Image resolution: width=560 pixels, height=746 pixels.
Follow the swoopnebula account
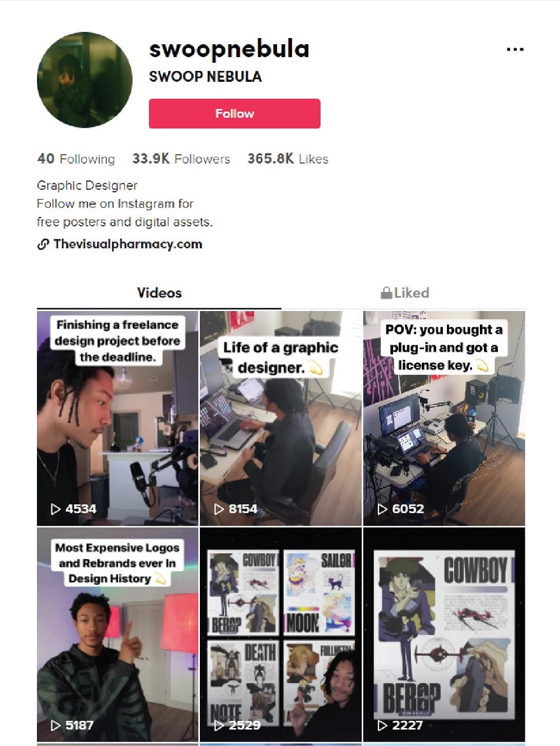pyautogui.click(x=235, y=113)
